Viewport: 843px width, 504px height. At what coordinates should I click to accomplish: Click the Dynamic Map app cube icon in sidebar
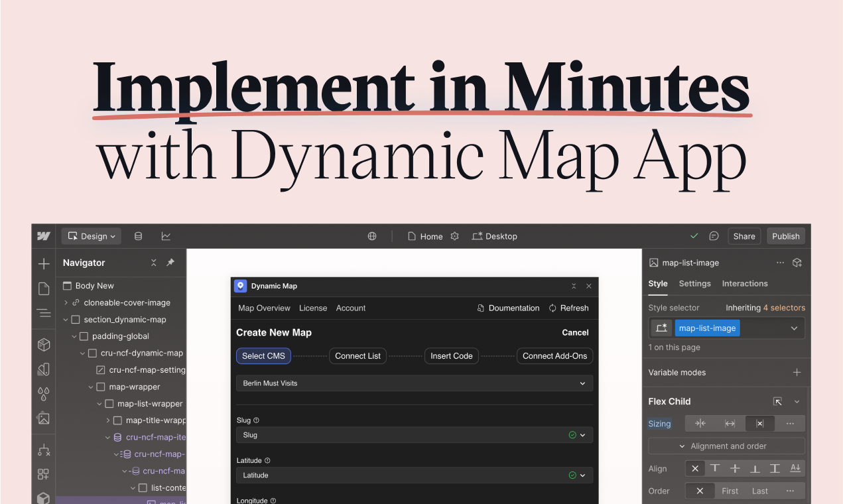pyautogui.click(x=44, y=497)
